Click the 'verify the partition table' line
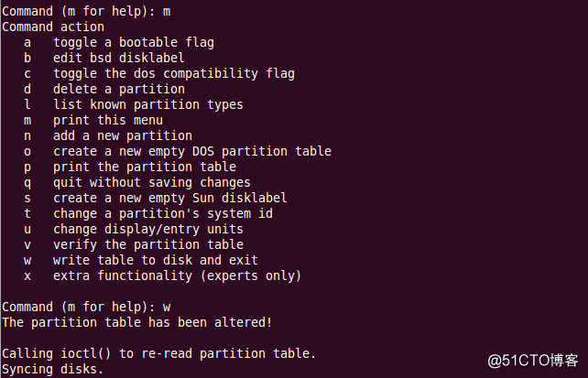The height and width of the screenshot is (378, 588). click(x=148, y=244)
